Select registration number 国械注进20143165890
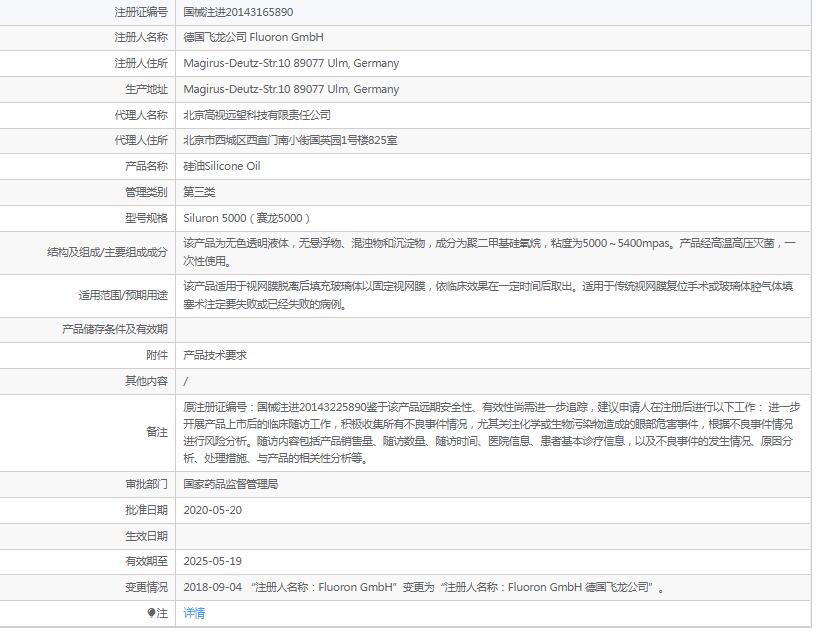822x637 pixels. [238, 12]
